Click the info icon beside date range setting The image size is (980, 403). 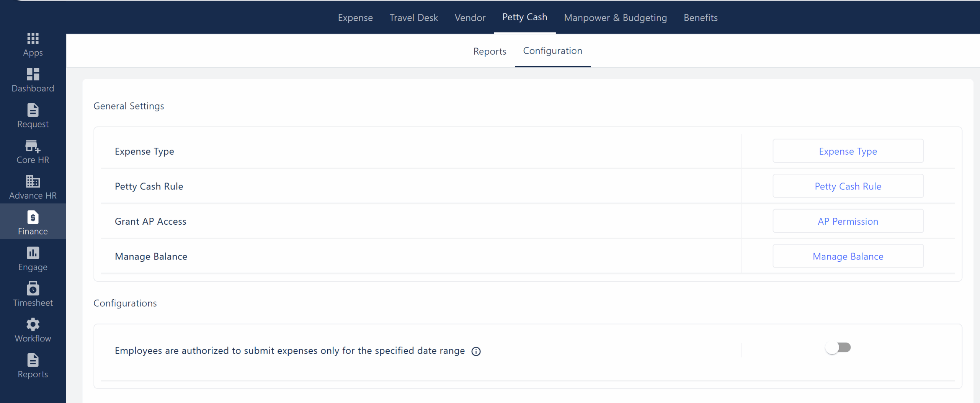pos(476,351)
